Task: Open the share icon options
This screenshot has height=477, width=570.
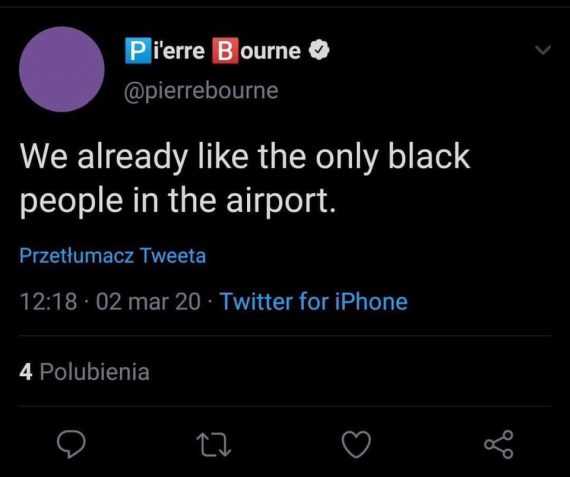Action: point(498,444)
